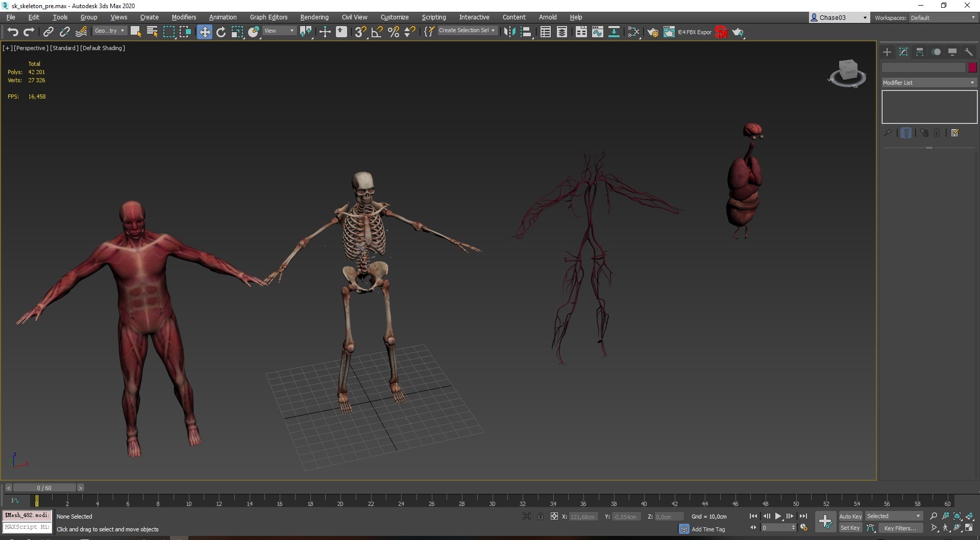Enable Auto Key animation mode
The width and height of the screenshot is (980, 540).
pos(850,517)
